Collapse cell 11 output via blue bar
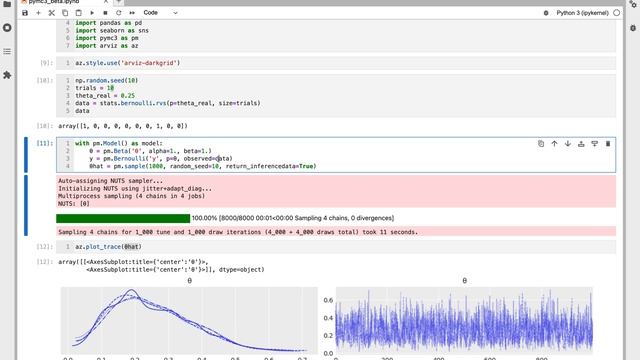Screen dimensions: 640x360 point(26,205)
